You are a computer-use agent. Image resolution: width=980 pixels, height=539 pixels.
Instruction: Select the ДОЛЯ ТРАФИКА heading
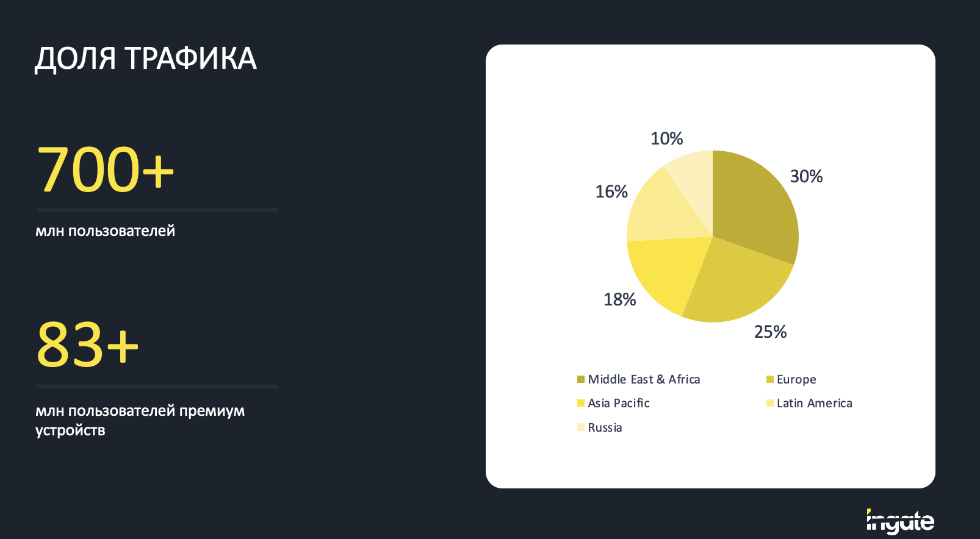(145, 59)
